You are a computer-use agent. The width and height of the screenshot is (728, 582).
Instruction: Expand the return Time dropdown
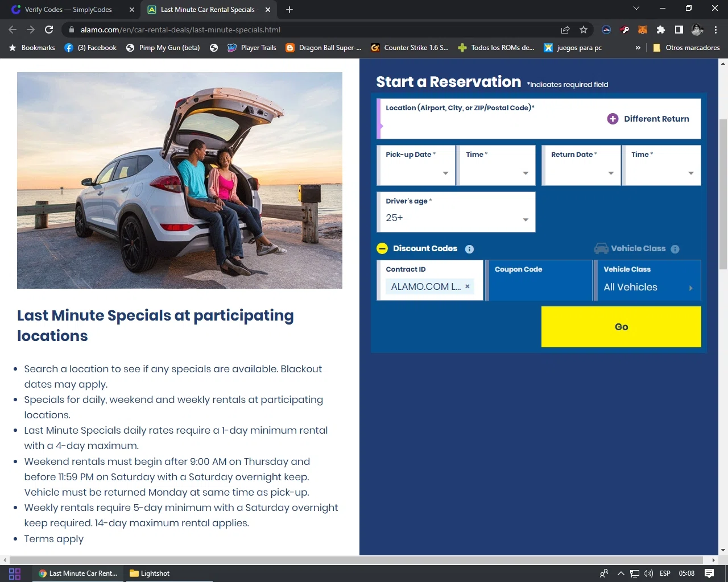click(691, 173)
